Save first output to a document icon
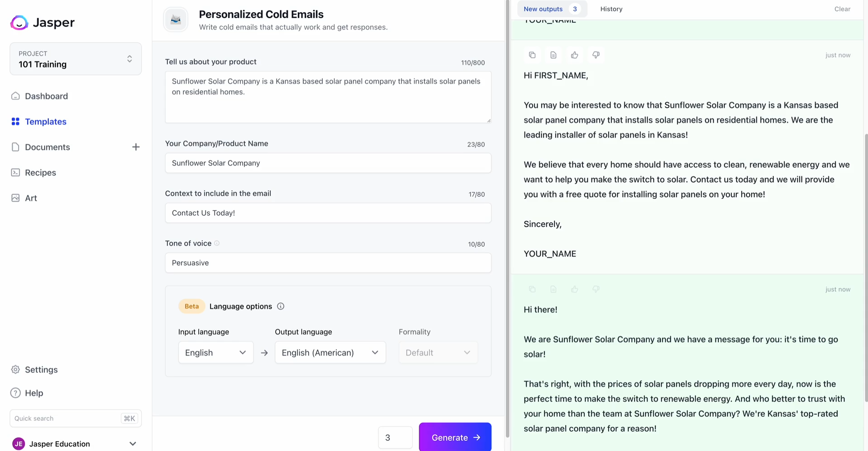The width and height of the screenshot is (868, 451). click(x=553, y=55)
